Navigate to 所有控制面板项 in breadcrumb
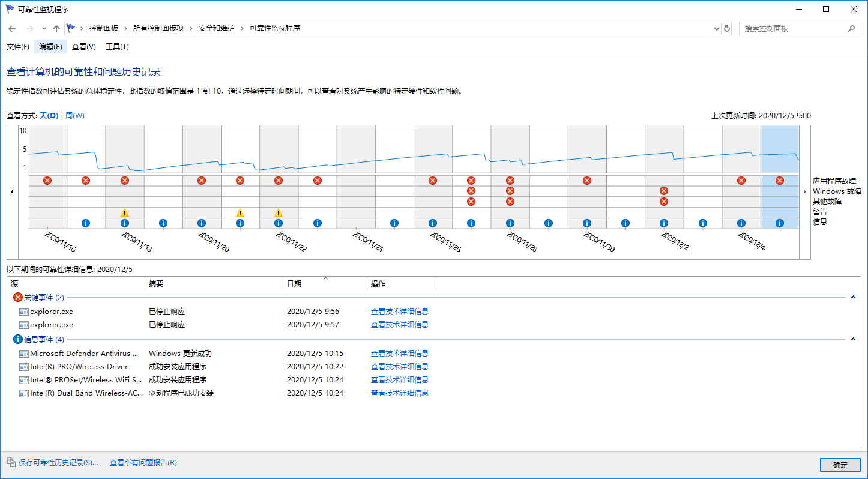This screenshot has height=479, width=868. click(158, 28)
